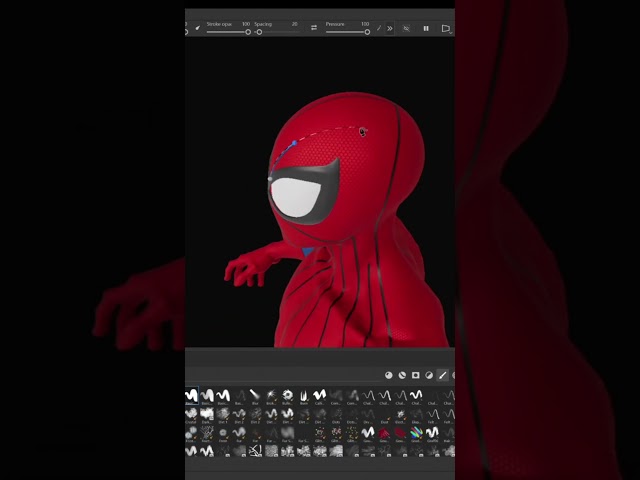Viewport: 640px width, 480px height.
Task: Select the bristle comb-shaped brush preset
Action: coord(304,396)
